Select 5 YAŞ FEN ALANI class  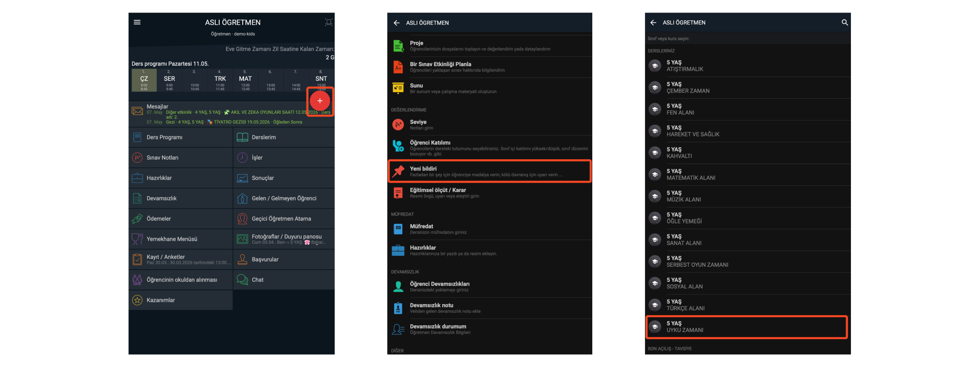[x=747, y=109]
